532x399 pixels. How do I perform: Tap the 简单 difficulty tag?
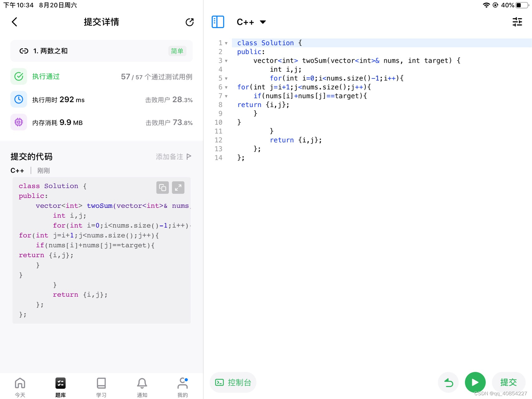tap(177, 51)
